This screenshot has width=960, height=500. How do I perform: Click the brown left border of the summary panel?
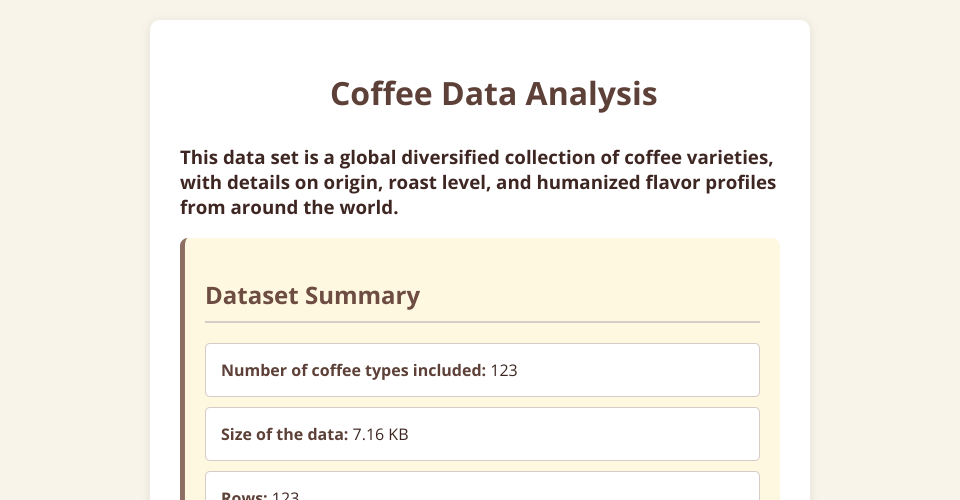183,380
